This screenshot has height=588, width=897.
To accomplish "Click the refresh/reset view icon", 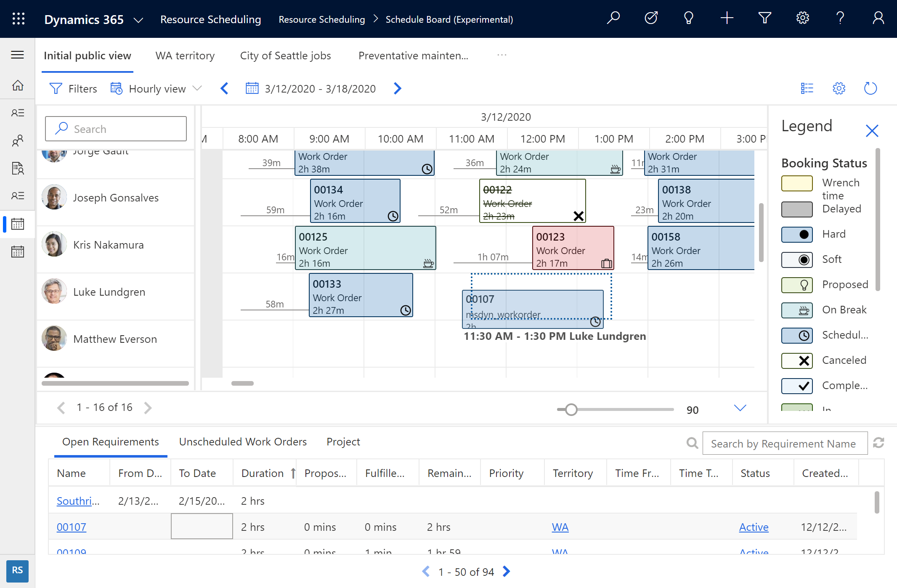I will [x=869, y=89].
